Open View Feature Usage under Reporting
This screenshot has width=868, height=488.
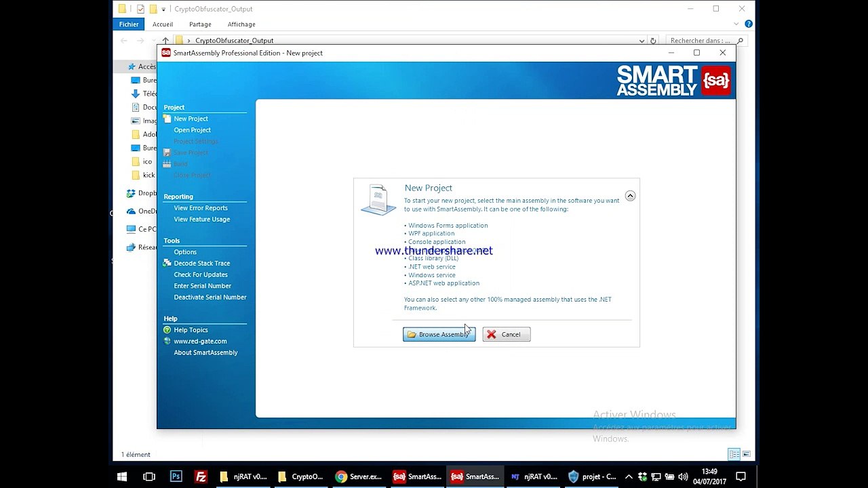201,220
